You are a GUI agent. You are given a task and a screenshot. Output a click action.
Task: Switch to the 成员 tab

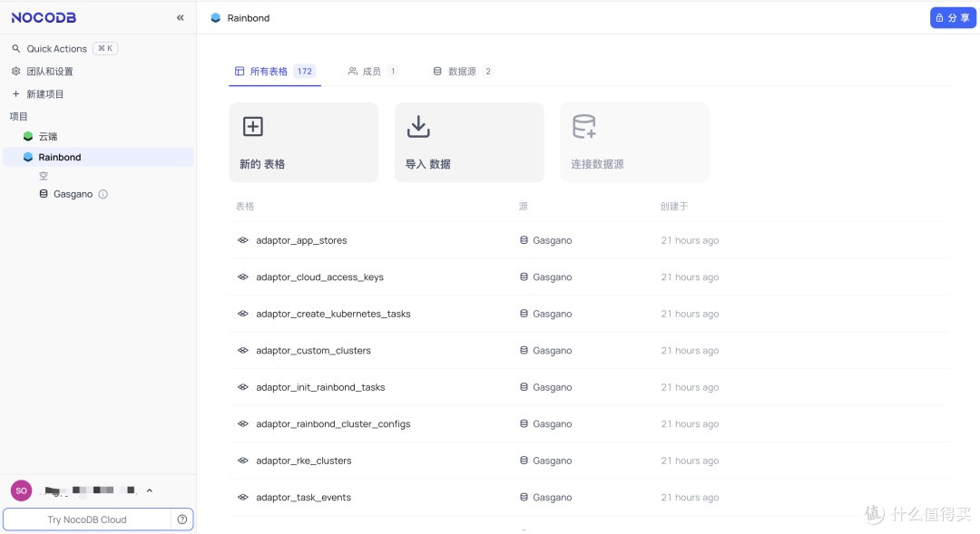373,72
